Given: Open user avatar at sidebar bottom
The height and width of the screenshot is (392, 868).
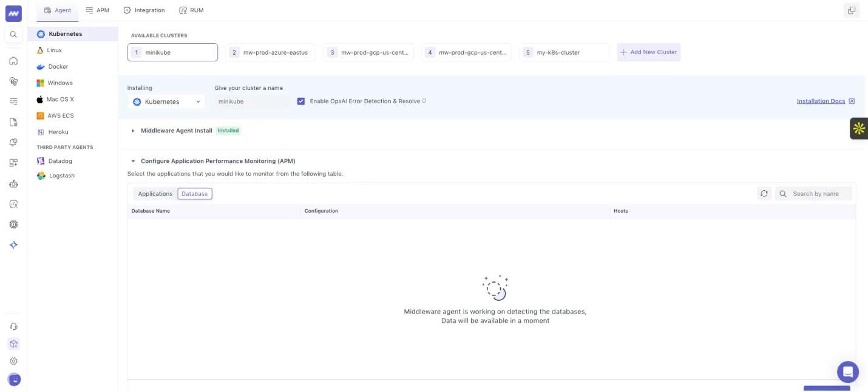Looking at the screenshot, I should tap(14, 379).
